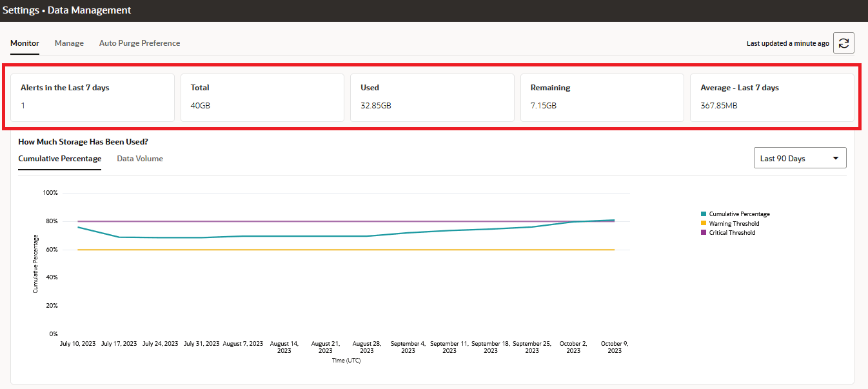This screenshot has height=389, width=868.
Task: Click the Last updated a minute ago text
Action: click(787, 44)
